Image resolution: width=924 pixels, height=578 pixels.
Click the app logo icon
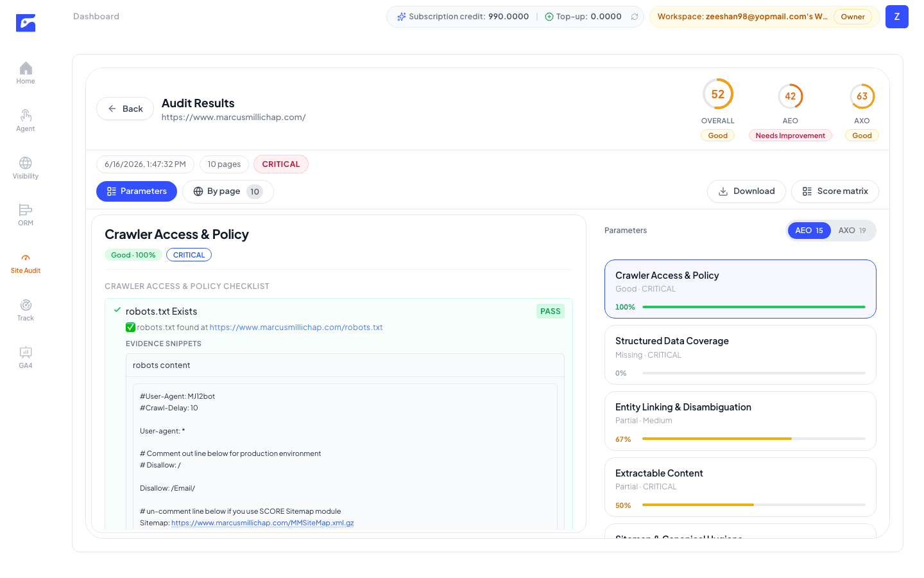click(26, 23)
